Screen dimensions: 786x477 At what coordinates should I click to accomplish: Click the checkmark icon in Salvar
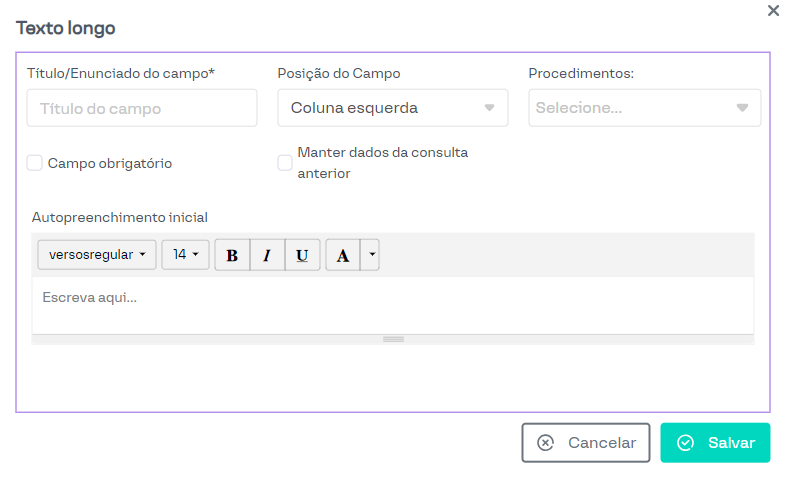click(685, 443)
